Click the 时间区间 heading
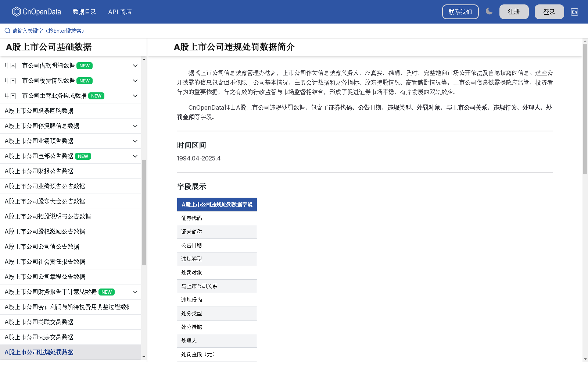The width and height of the screenshot is (588, 368). (191, 145)
